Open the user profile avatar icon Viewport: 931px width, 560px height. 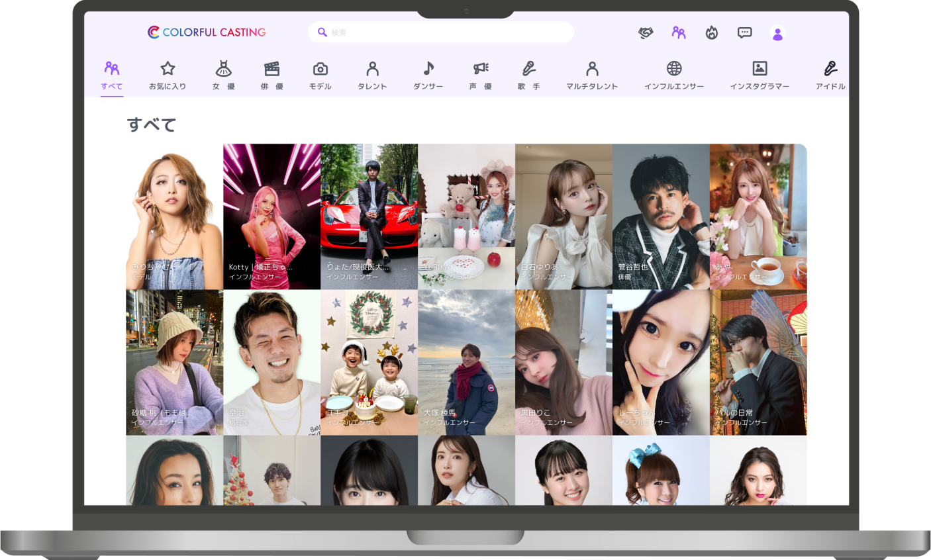coord(778,33)
